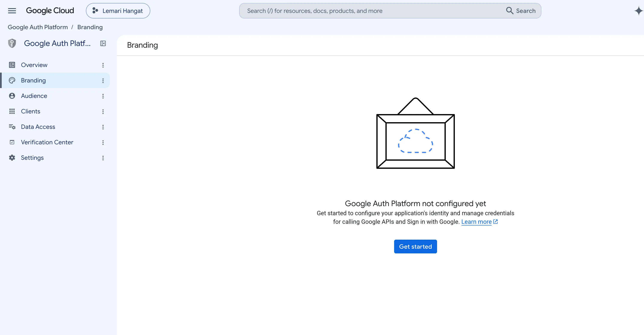Screen dimensions: 644x335
Task: Click the framed cloud illustration
Action: [416, 133]
